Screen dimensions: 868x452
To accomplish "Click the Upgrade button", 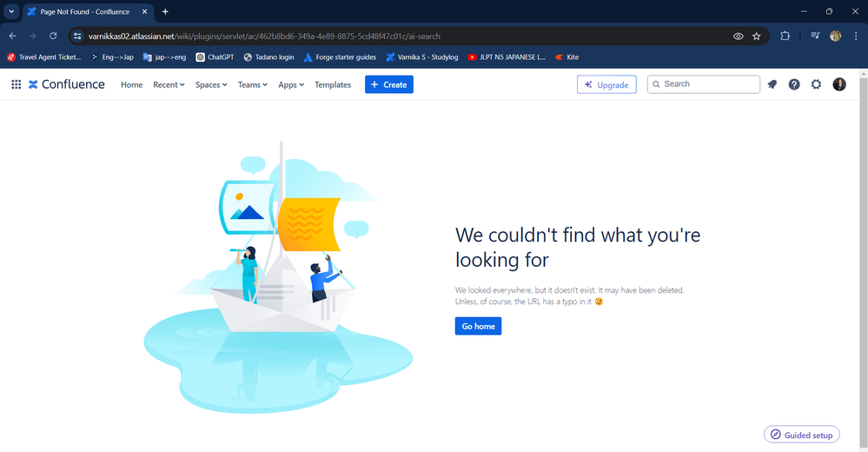I will [x=606, y=84].
